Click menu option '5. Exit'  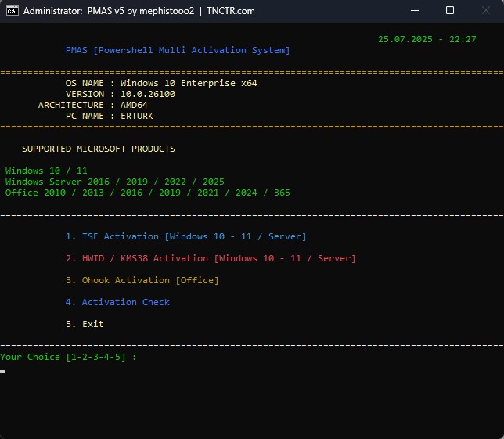[x=85, y=324]
